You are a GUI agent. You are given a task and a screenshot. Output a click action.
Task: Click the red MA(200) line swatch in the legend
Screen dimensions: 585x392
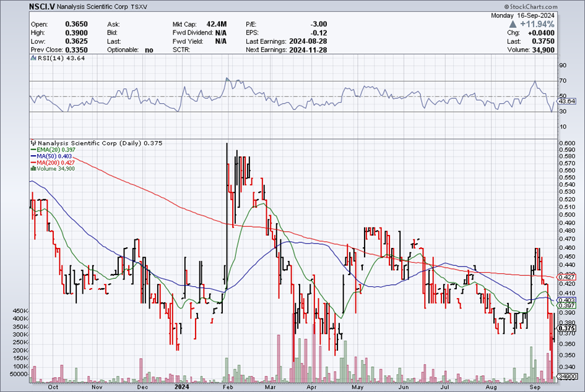point(33,163)
